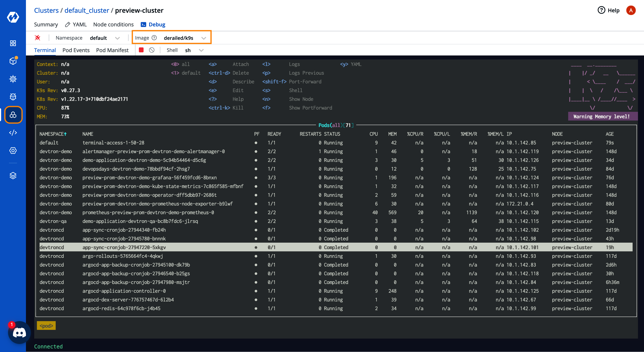Click the Image help question icon

click(x=154, y=38)
